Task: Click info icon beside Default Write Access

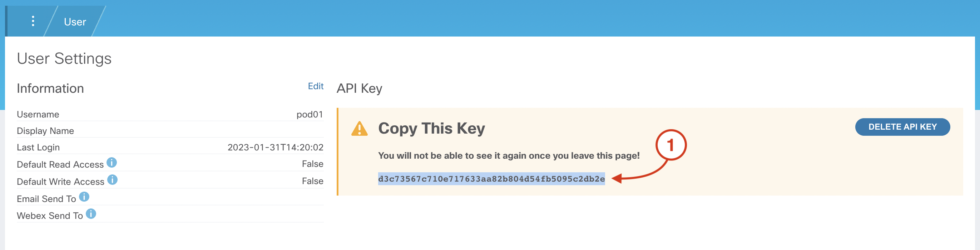Action: [x=112, y=180]
